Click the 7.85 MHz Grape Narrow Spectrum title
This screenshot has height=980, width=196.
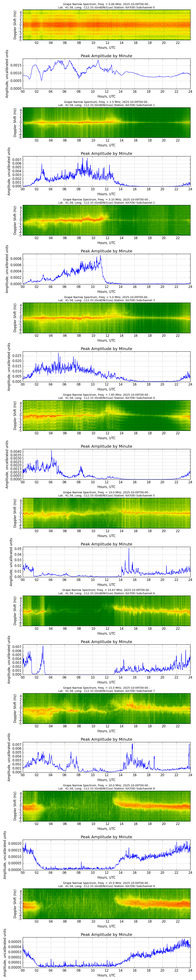coord(107,396)
